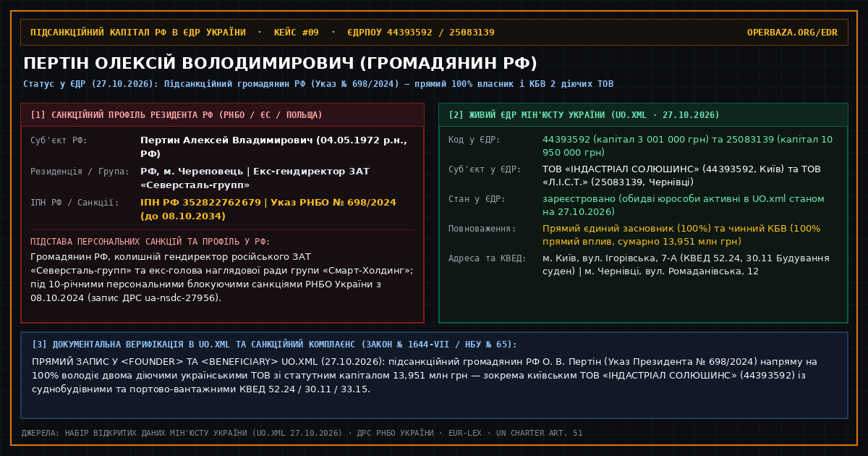Click paragraph starting 'Громадянин РФ, колишній гендиректор'
The height and width of the screenshot is (456, 868).
pyautogui.click(x=222, y=277)
